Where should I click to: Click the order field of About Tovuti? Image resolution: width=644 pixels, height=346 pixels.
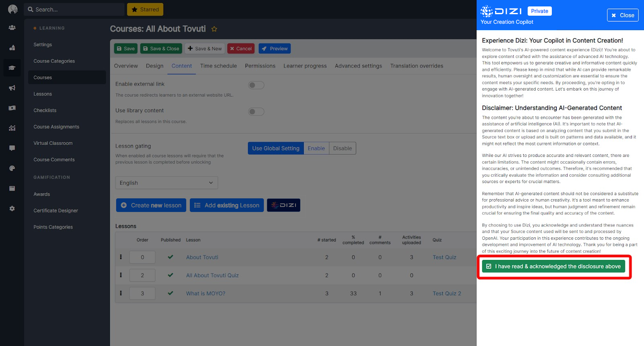coord(142,257)
